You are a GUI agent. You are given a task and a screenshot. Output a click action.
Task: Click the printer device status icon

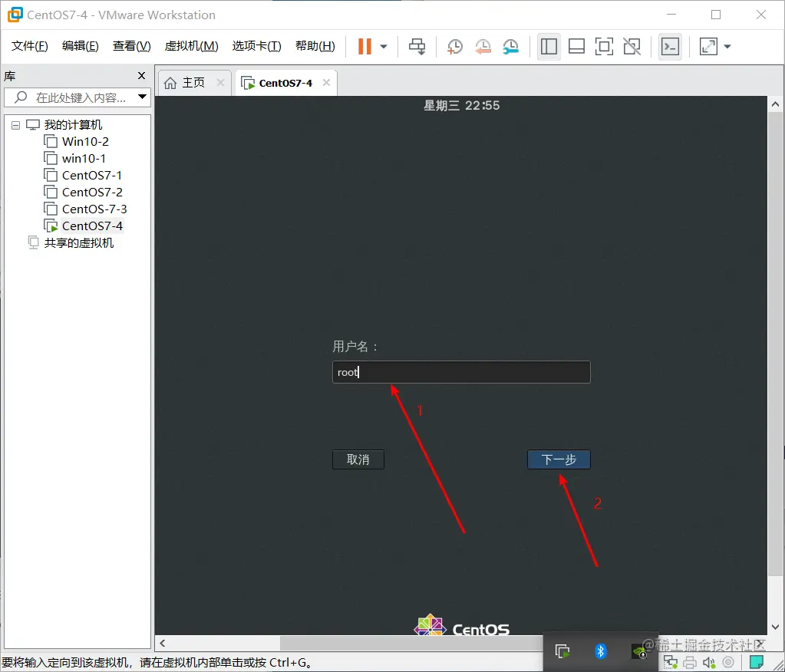coord(690,662)
